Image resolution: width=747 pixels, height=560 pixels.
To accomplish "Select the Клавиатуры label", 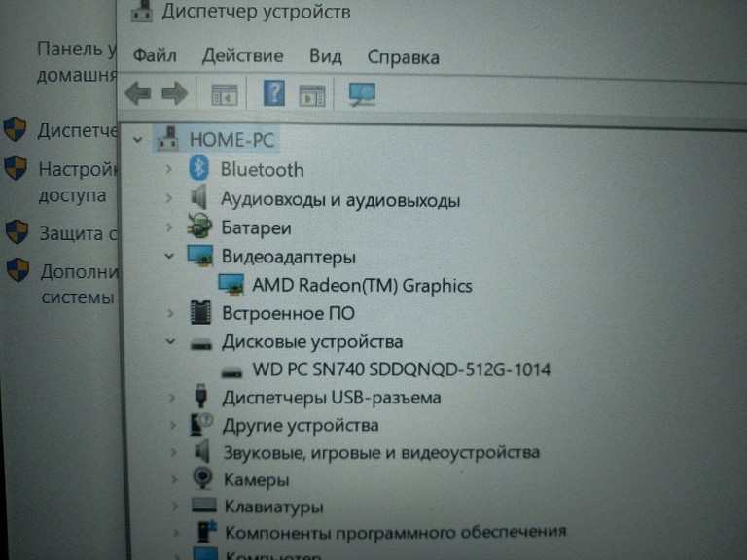I will click(x=274, y=507).
